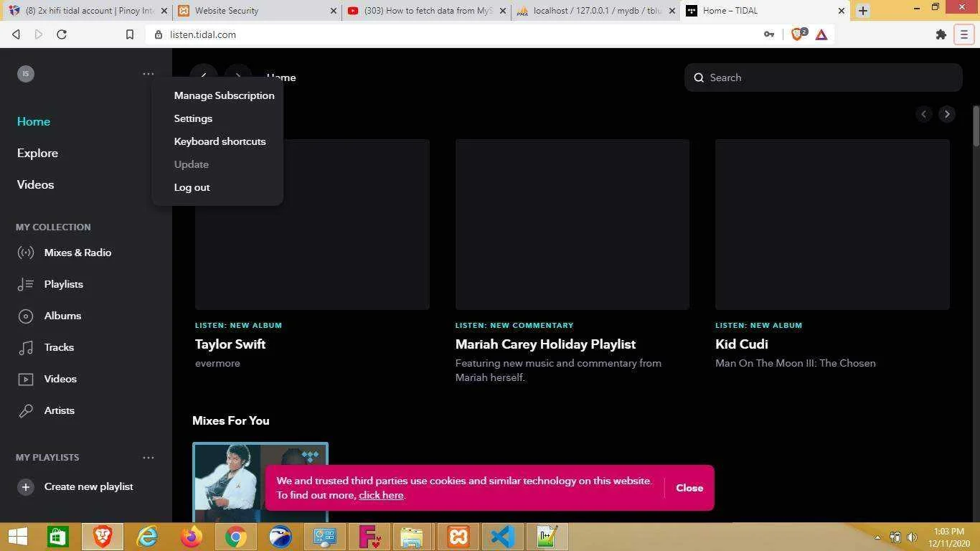Click the plus icon for new playlist
Viewport: 980px width, 551px height.
(x=26, y=486)
